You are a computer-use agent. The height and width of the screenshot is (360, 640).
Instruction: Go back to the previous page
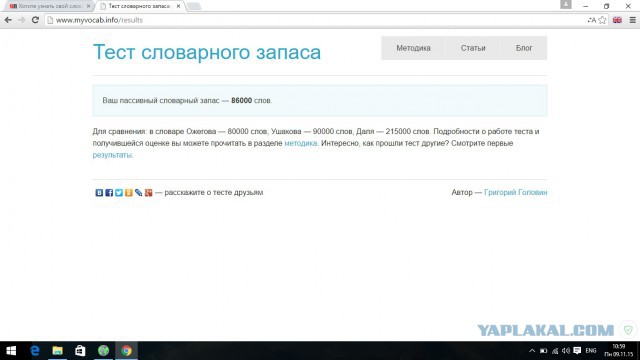pos(8,20)
